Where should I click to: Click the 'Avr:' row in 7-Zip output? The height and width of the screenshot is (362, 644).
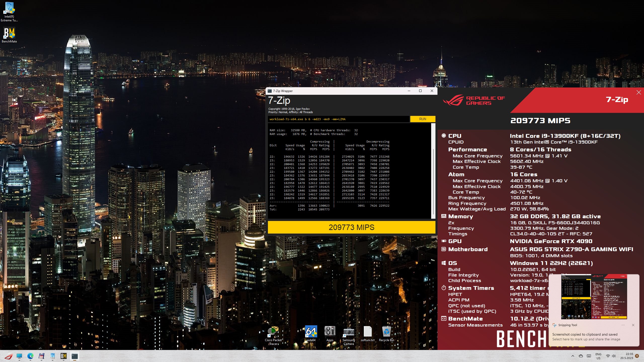(329, 206)
